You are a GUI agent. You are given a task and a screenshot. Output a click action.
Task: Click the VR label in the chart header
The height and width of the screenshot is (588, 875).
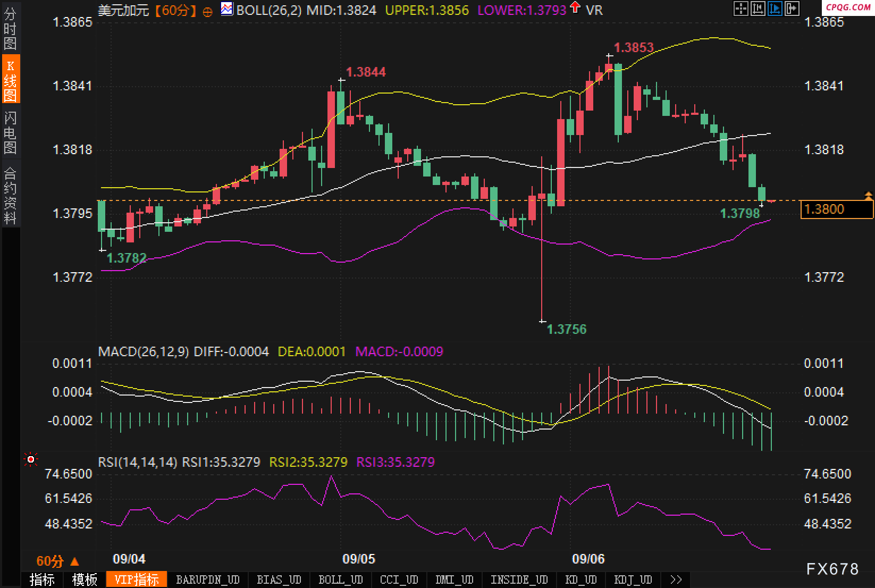click(x=594, y=10)
